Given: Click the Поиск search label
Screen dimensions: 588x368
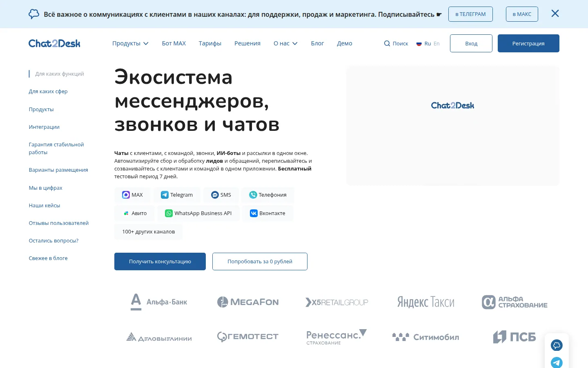Looking at the screenshot, I should click(x=400, y=43).
